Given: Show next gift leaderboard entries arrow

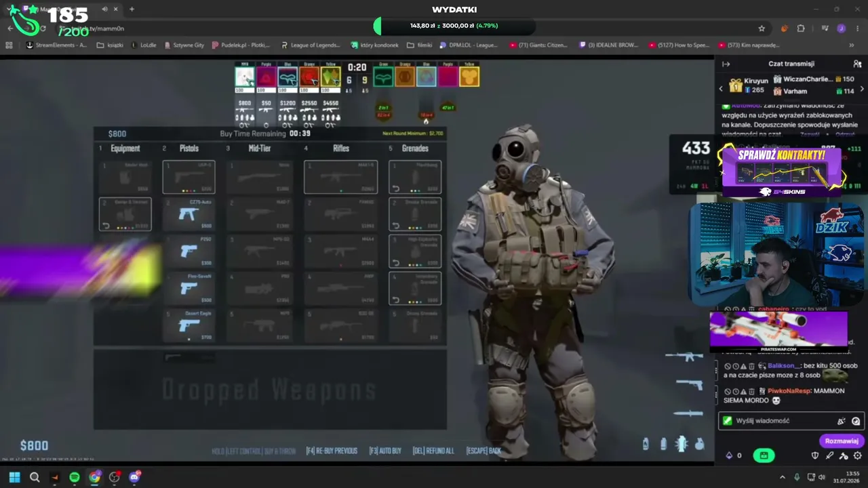Looking at the screenshot, I should pos(862,89).
